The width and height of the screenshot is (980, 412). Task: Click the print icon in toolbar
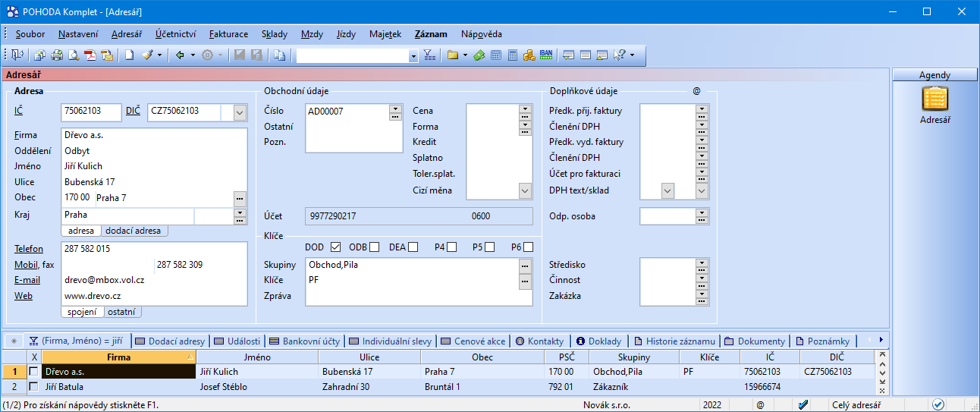pos(57,55)
